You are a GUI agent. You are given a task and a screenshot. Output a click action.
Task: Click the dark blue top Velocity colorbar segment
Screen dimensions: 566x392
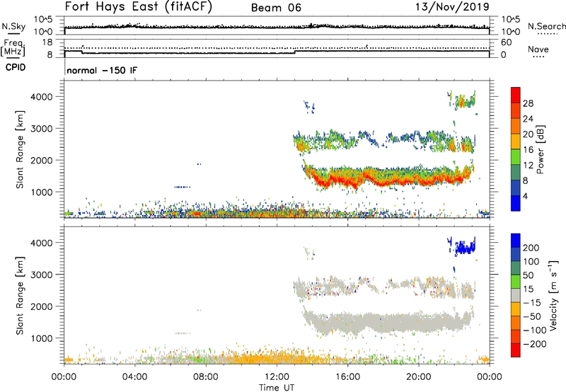coord(516,241)
